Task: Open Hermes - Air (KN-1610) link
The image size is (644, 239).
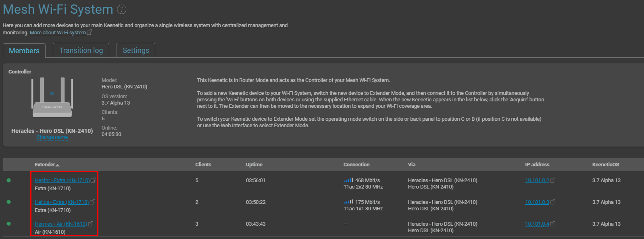Action: (61, 224)
